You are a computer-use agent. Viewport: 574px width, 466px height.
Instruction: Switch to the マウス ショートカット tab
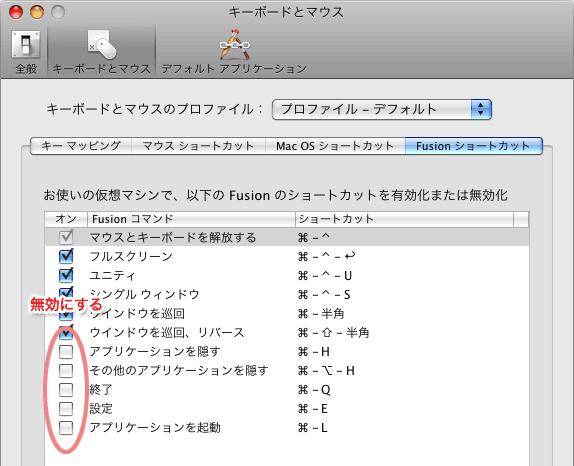pyautogui.click(x=198, y=146)
